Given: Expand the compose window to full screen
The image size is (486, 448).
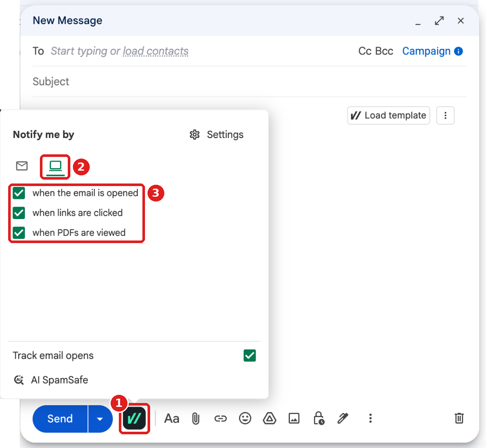Looking at the screenshot, I should [x=439, y=21].
